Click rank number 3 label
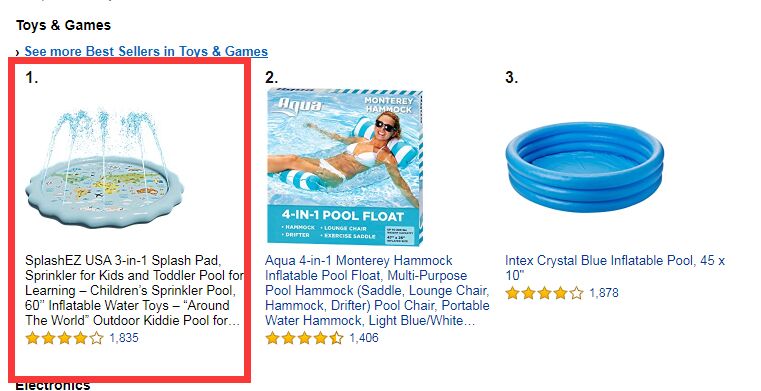Viewport: 761px width, 391px height. click(x=512, y=77)
